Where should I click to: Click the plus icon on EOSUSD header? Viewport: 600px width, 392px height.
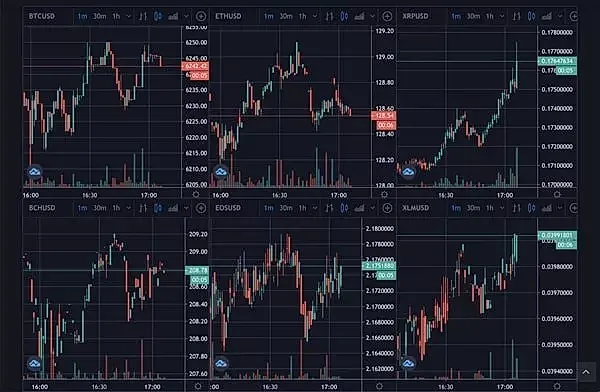pyautogui.click(x=387, y=208)
